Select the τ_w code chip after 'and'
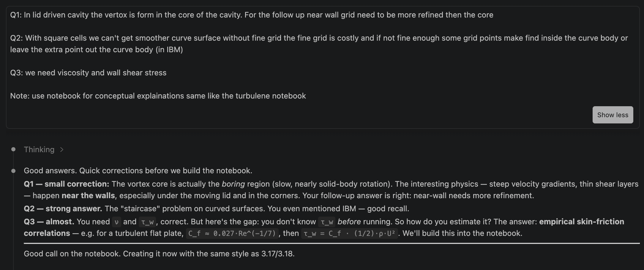The image size is (644, 270). (x=147, y=222)
